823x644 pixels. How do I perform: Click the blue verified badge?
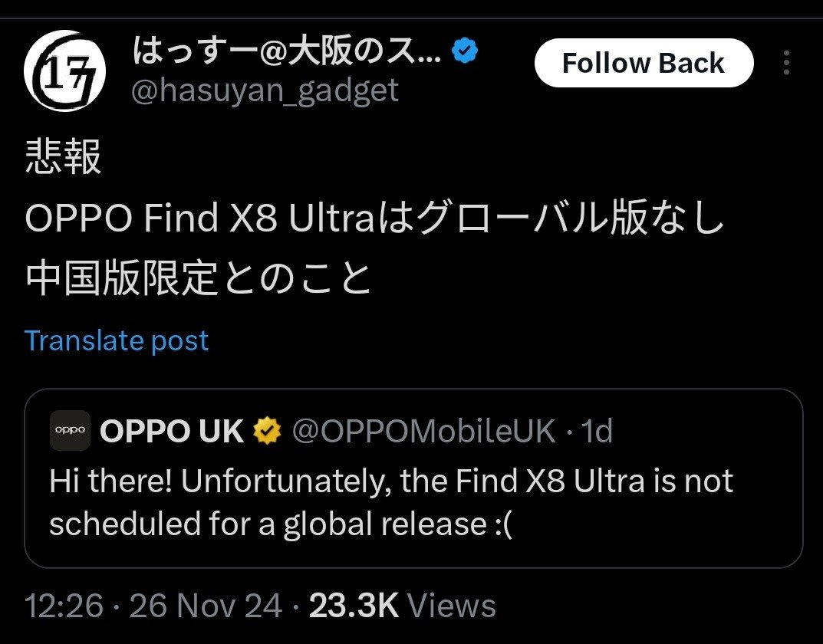click(466, 52)
